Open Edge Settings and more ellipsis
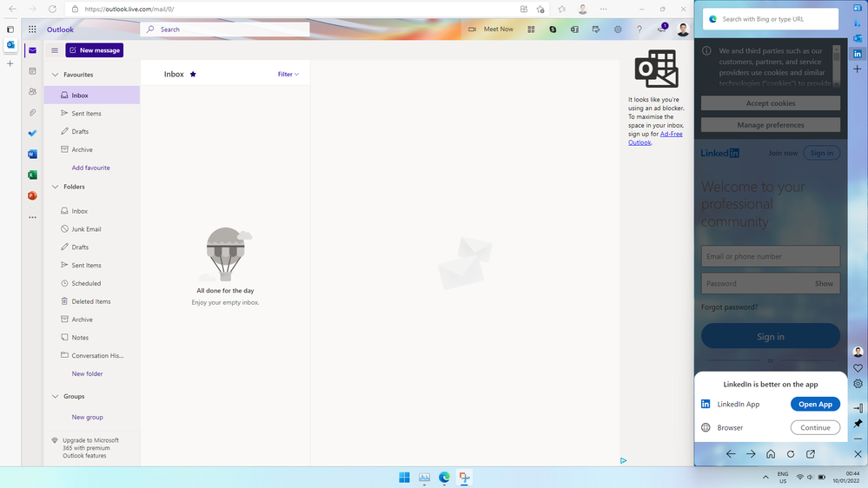Viewport: 868px width, 488px height. 603,9
